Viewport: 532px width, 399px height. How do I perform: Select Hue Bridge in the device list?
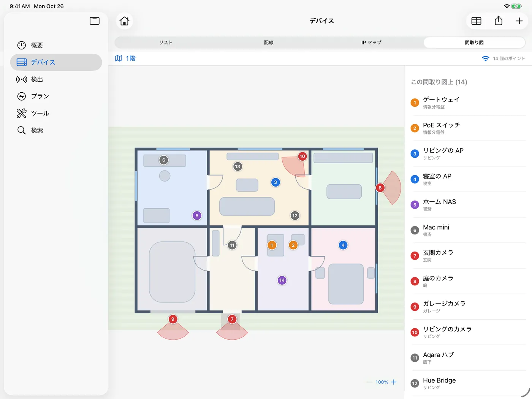(468, 383)
